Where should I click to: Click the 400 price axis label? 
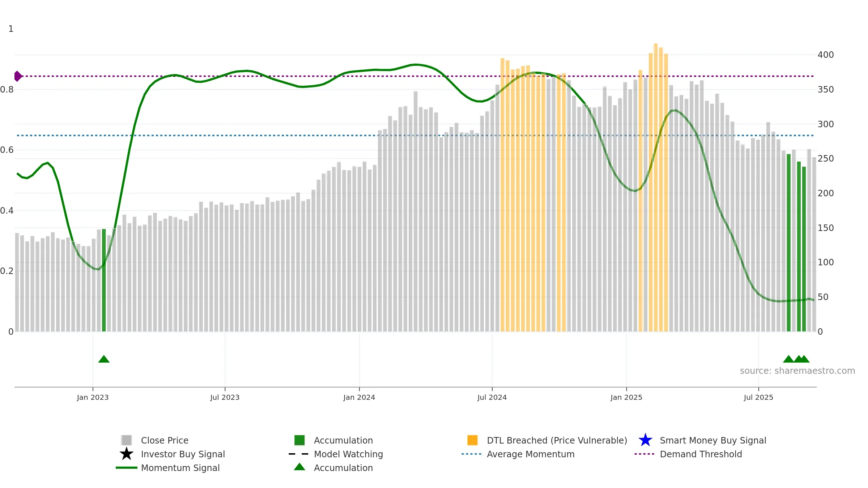tap(826, 55)
